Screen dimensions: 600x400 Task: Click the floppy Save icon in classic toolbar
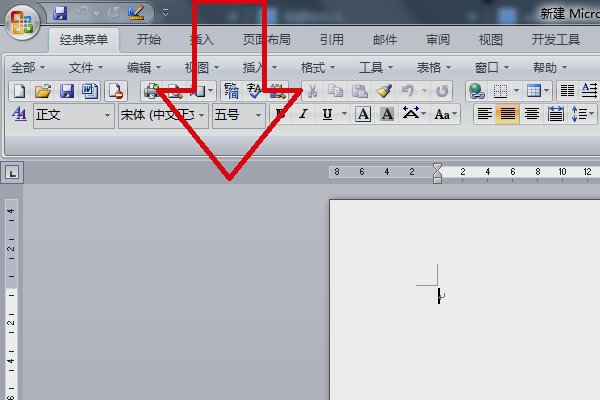67,91
